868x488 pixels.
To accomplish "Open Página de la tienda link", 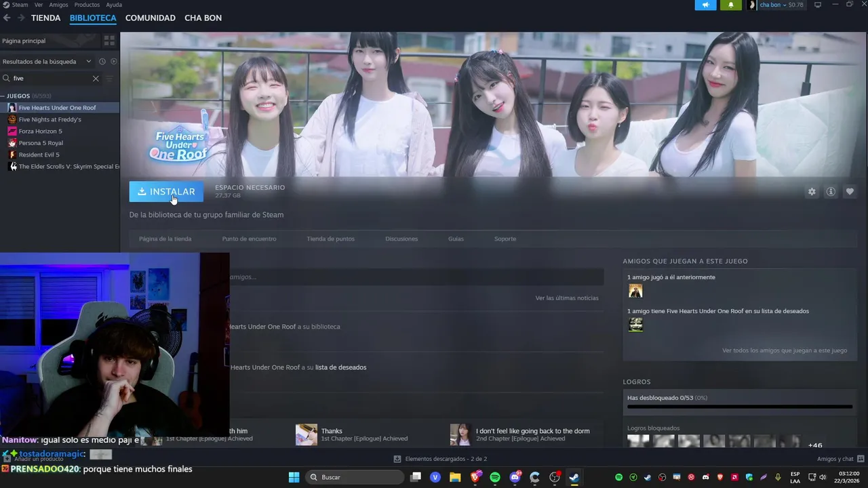I will tap(165, 239).
